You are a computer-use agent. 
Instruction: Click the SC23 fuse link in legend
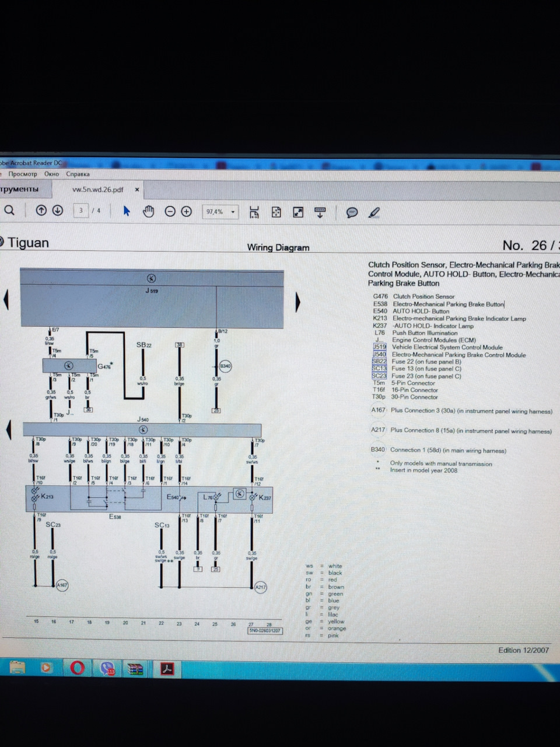379,376
